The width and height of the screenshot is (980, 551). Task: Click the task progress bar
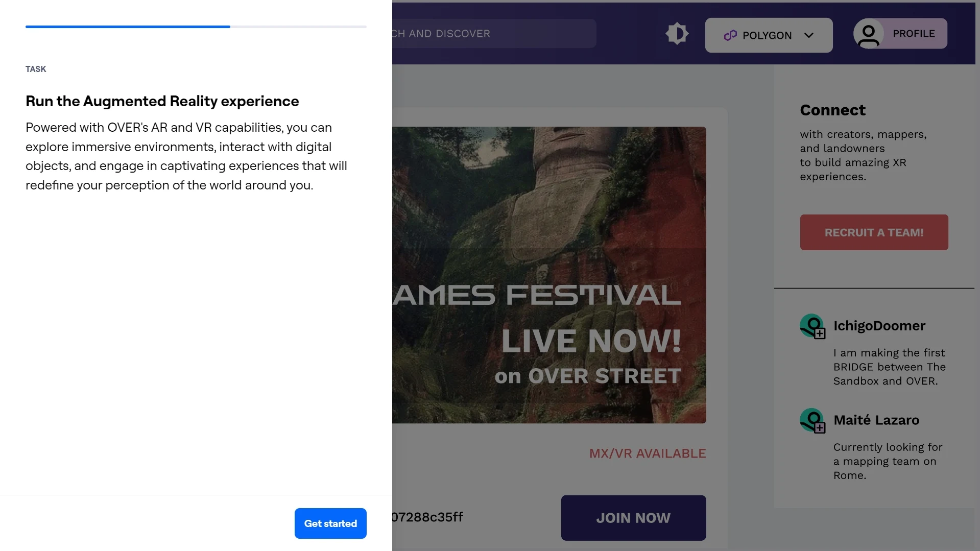(x=196, y=27)
